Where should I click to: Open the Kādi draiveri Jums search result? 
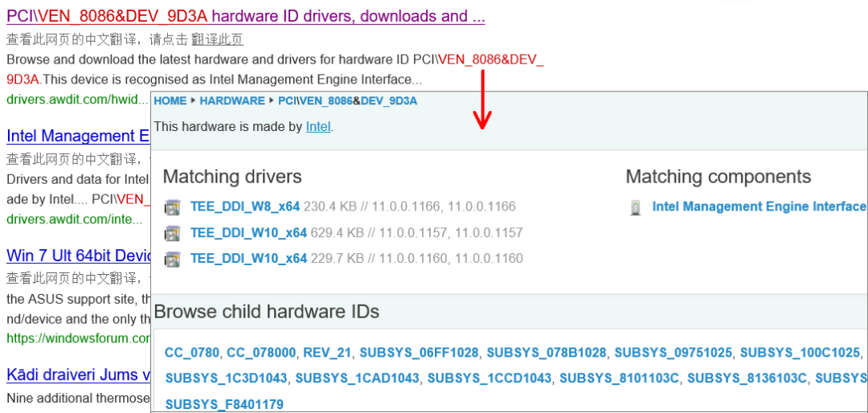(78, 374)
